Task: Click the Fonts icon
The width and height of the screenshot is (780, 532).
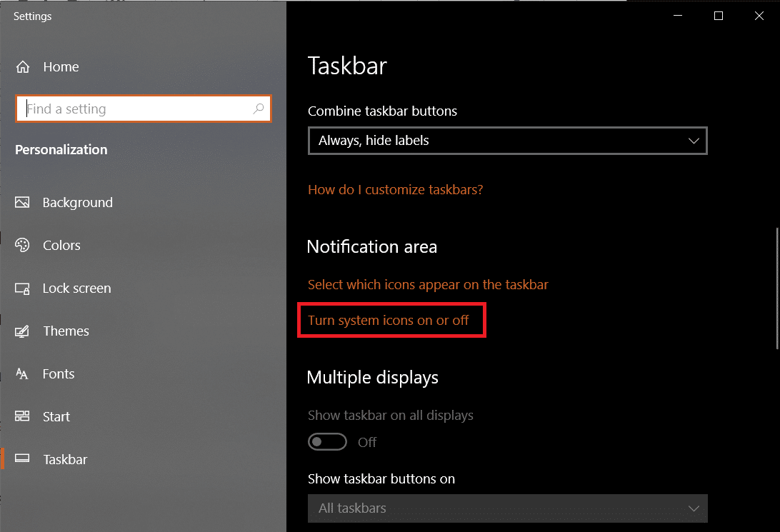Action: 22,374
